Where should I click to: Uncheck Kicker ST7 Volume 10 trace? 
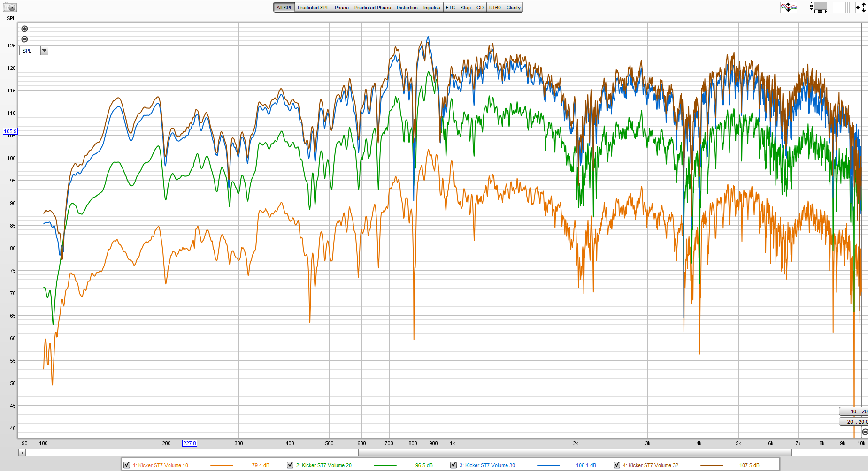[x=127, y=465]
